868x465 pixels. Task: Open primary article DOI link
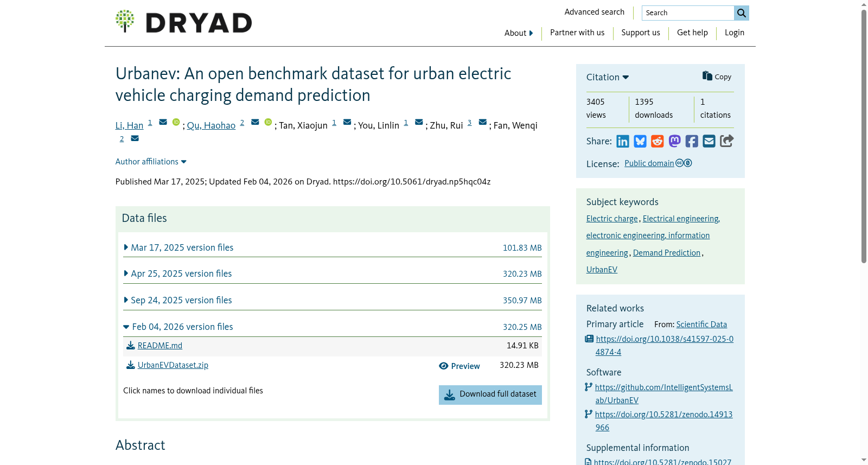pos(665,346)
